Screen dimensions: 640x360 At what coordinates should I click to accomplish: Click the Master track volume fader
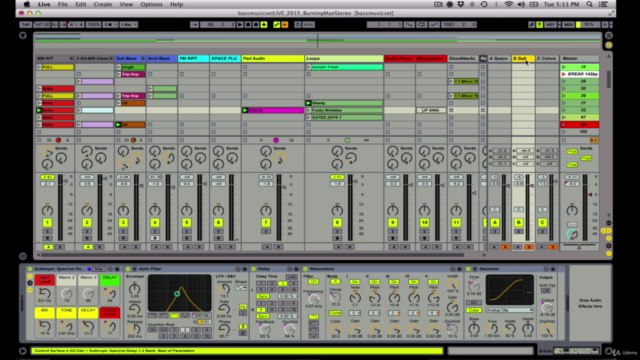point(590,195)
